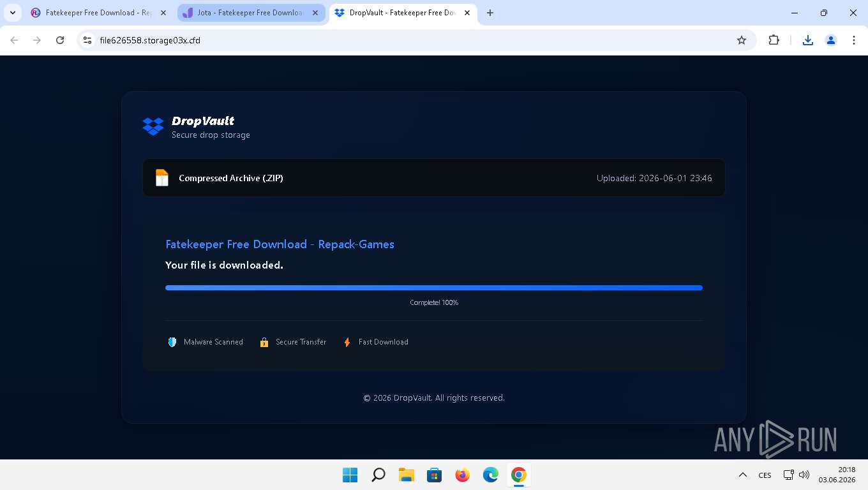Click the Fast Download label

pos(383,342)
